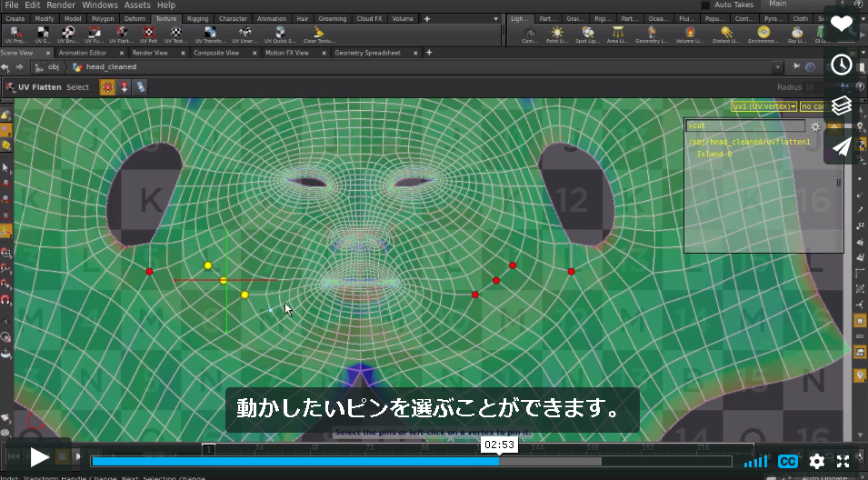868x480 pixels.
Task: Expand the network path dropdown arrow
Action: pos(777,67)
